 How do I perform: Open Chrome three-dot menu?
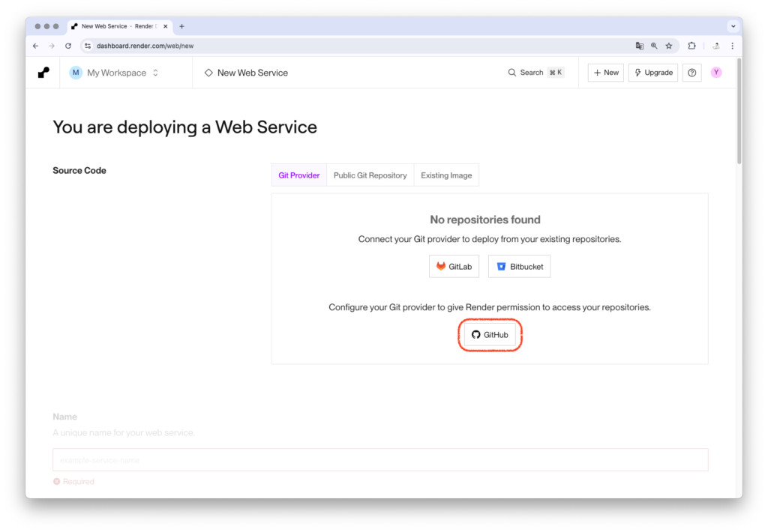point(732,46)
